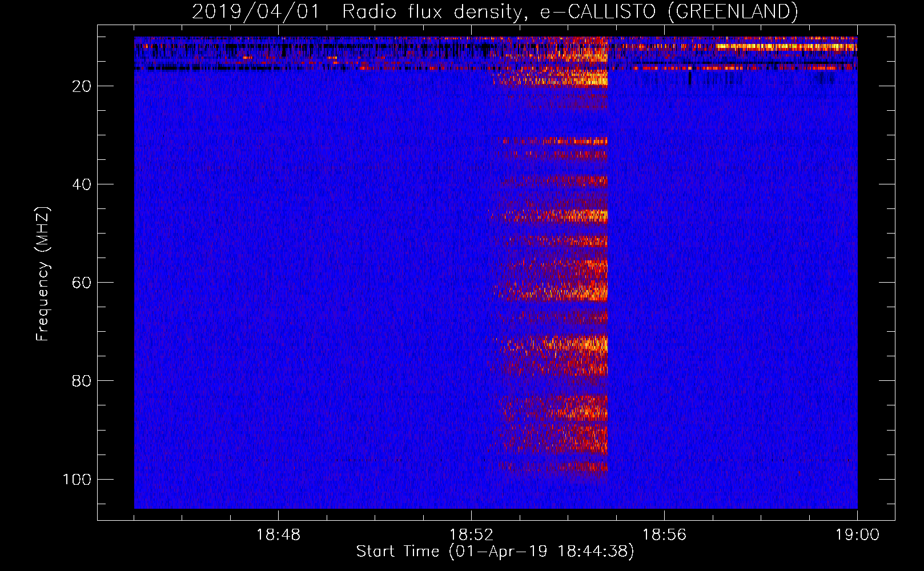Click the '20' frequency tick label
Screen dimensions: 924x571
82,86
